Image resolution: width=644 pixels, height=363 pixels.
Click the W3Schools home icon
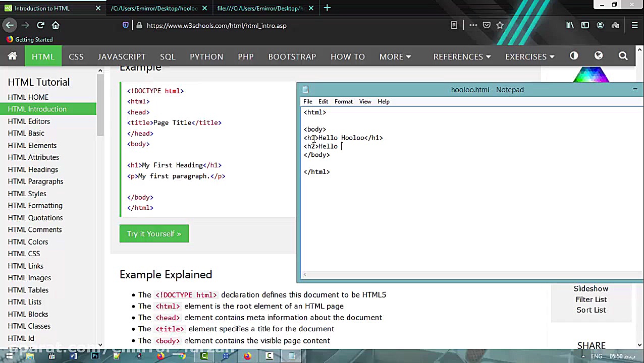tap(12, 56)
